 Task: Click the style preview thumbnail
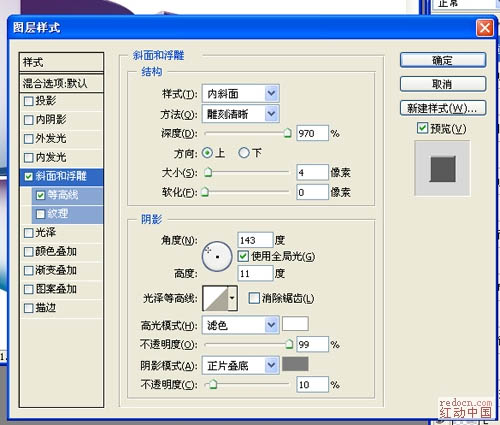click(442, 168)
